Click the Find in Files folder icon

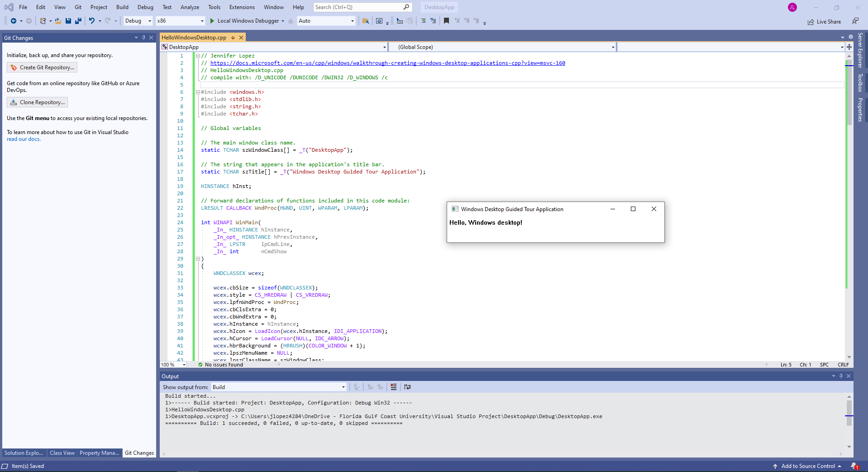(366, 21)
